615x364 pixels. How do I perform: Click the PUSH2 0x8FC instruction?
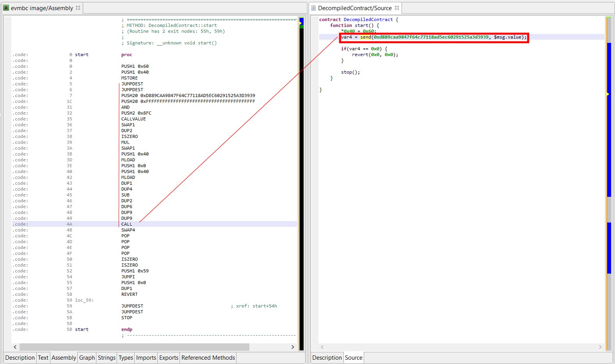point(136,113)
